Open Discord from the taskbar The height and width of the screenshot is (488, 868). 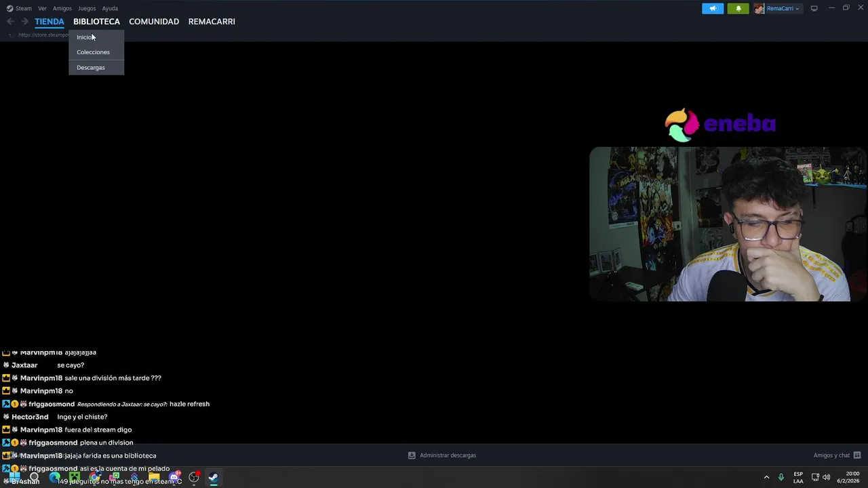pyautogui.click(x=174, y=477)
